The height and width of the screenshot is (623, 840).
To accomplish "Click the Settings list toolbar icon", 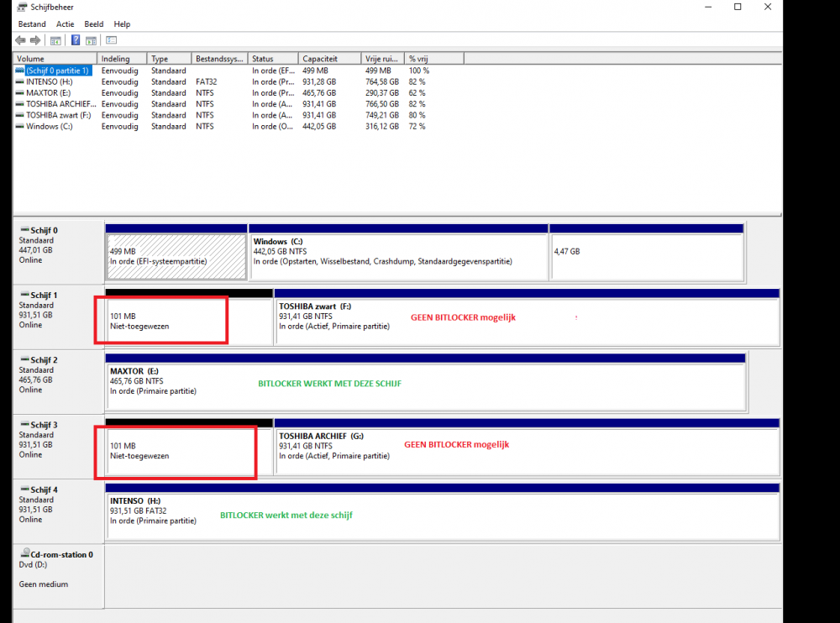I will pos(111,40).
